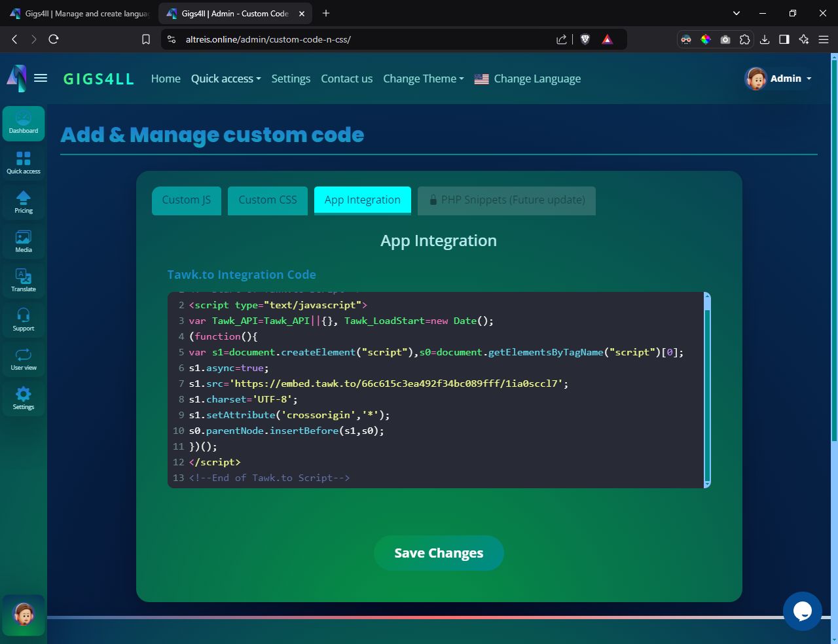Click the Change Language option
Screen dimensions: 838x644
(x=536, y=79)
